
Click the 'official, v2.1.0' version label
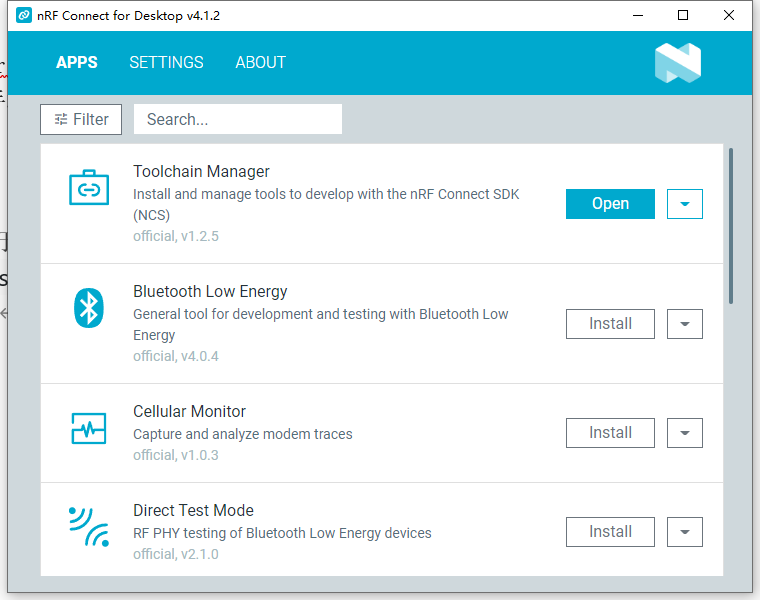176,554
